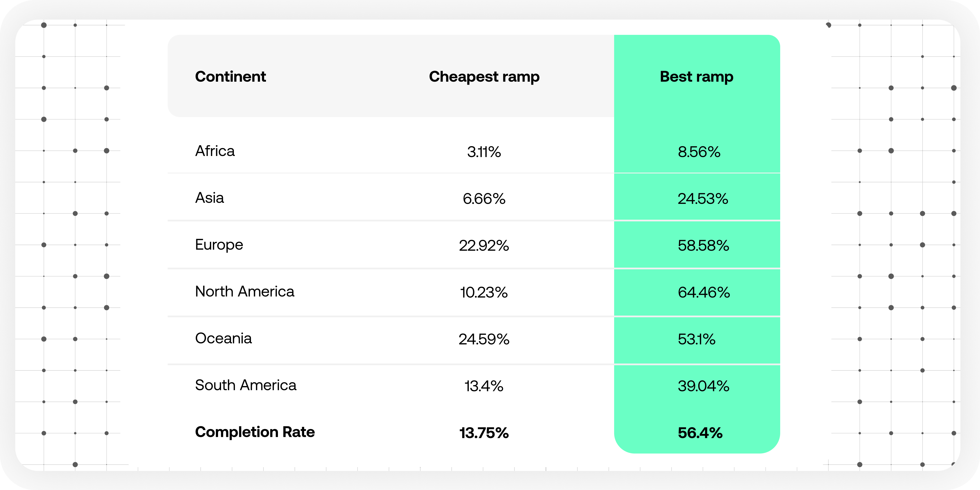
Task: Click Europe's best ramp value 58.58%
Action: [703, 245]
